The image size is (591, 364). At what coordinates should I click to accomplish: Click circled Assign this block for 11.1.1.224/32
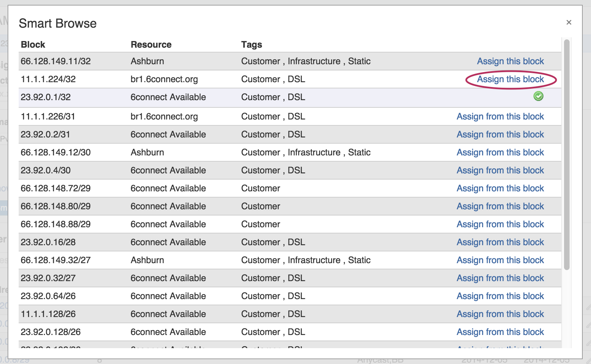click(x=510, y=79)
